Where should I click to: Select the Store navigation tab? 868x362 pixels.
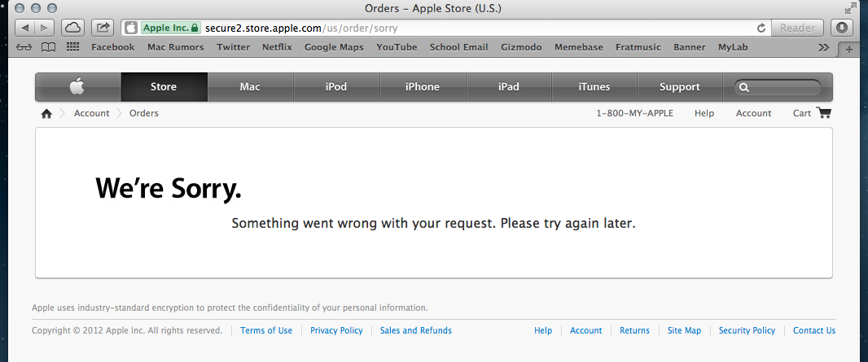click(164, 87)
